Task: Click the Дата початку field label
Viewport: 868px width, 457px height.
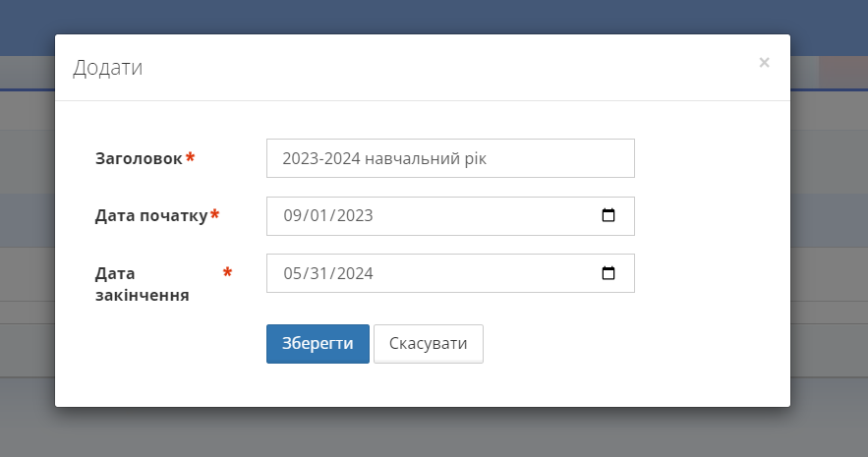Action: click(x=151, y=216)
